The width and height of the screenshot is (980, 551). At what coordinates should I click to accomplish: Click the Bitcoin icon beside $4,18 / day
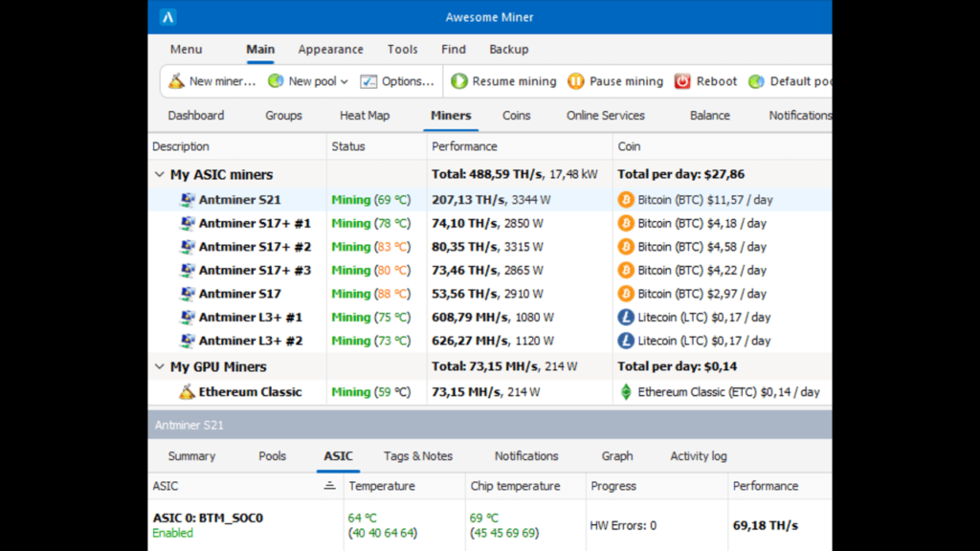coord(626,223)
